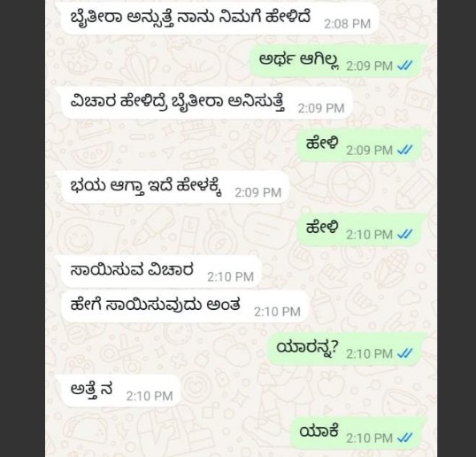
Task: Select the received message 'ಅತ್ತೆ ನ'
Action: (92, 390)
